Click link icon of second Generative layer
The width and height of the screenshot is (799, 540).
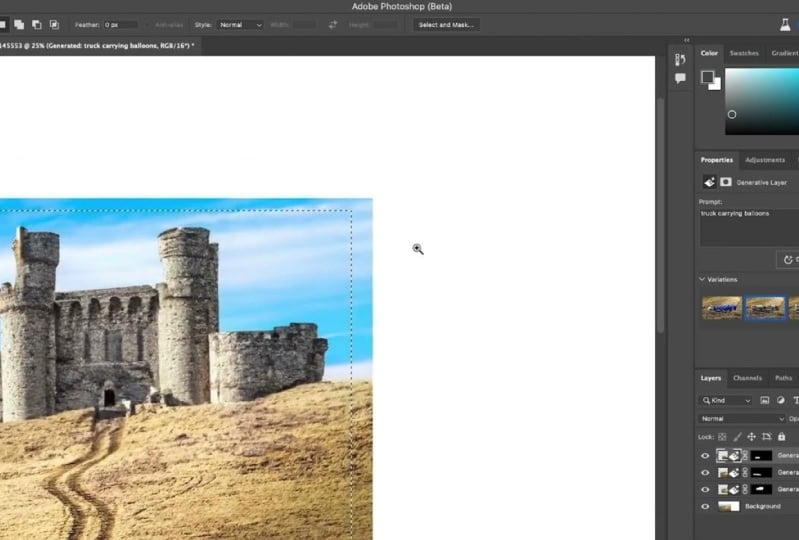pyautogui.click(x=745, y=473)
